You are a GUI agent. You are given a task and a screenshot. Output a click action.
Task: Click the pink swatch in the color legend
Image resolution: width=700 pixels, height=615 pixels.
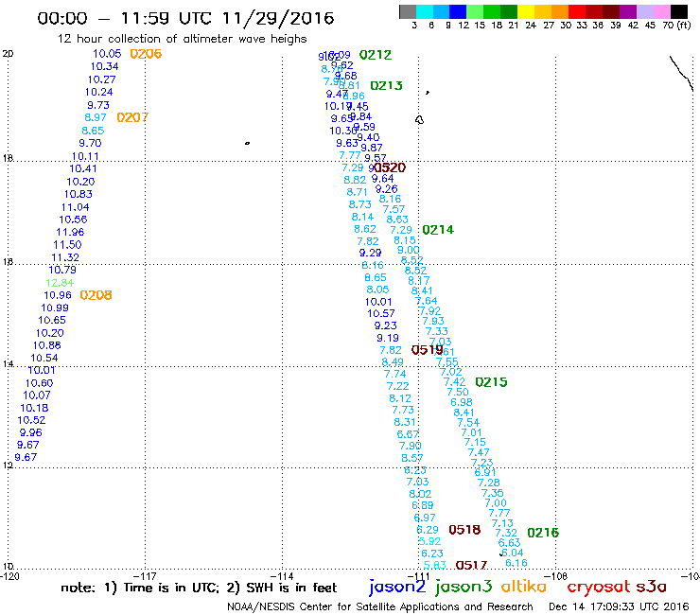(661, 11)
